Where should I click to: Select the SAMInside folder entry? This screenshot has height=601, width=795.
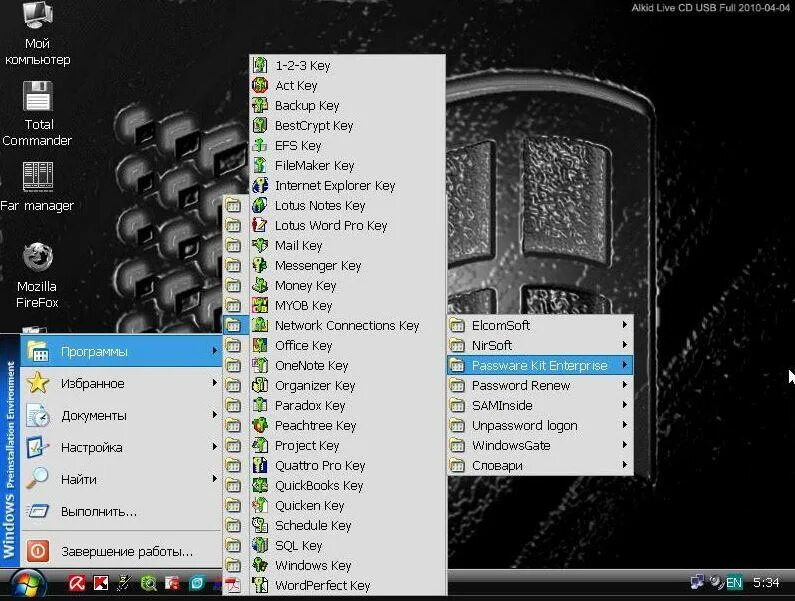click(x=540, y=405)
